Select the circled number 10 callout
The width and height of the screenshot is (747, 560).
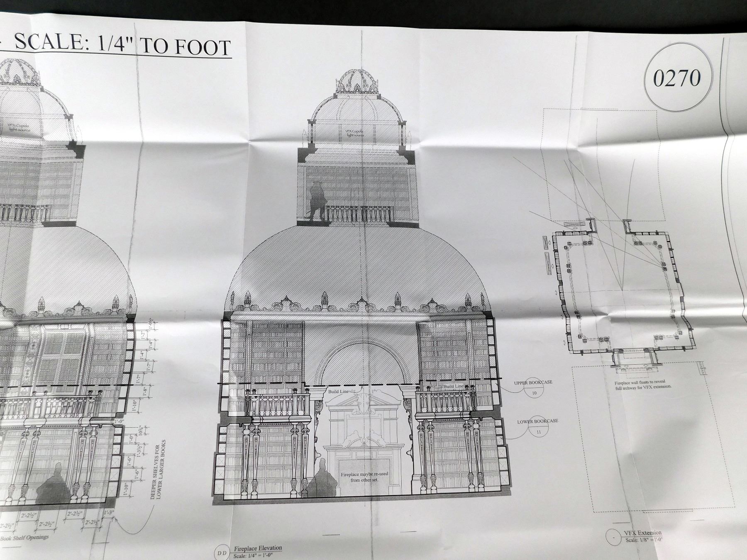pyautogui.click(x=534, y=393)
